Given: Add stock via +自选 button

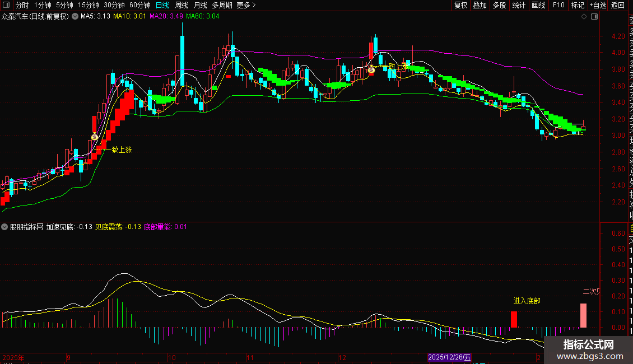Looking at the screenshot, I should pos(598,5).
